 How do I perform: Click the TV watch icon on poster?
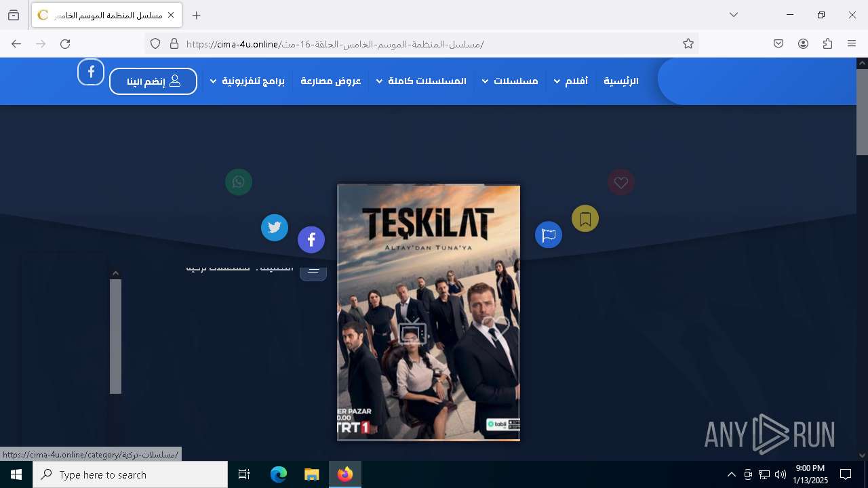point(413,331)
